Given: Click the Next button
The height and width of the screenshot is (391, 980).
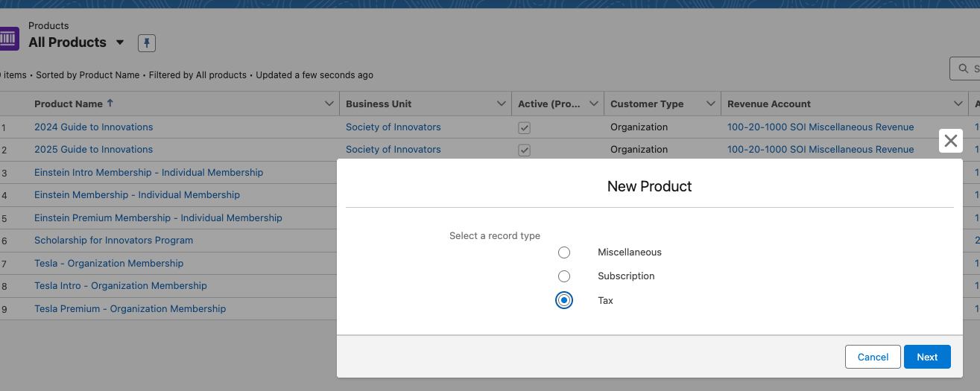Looking at the screenshot, I should (927, 357).
